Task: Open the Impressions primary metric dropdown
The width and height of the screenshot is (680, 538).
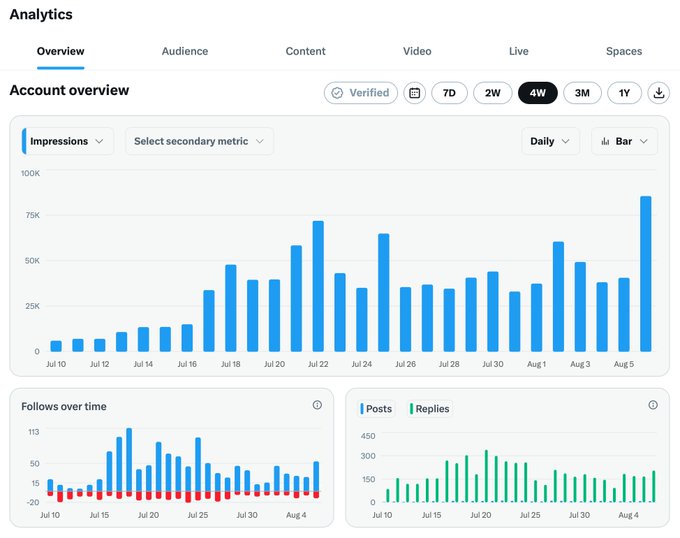Action: [68, 141]
